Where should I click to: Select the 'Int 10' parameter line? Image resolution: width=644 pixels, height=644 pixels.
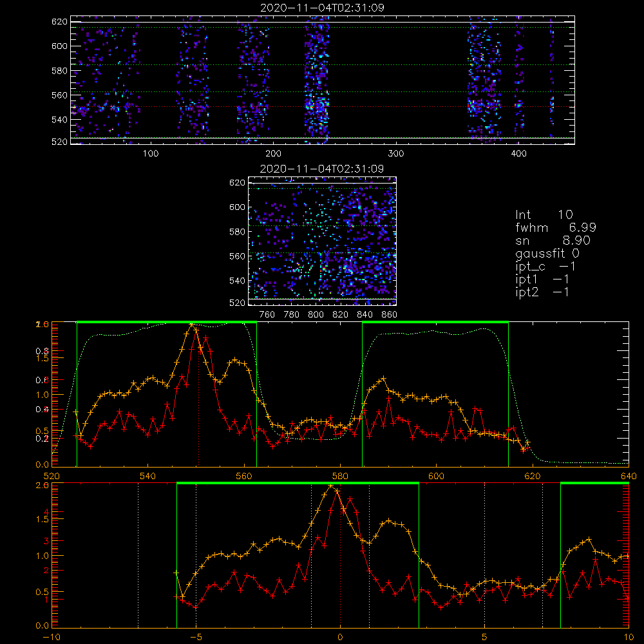click(544, 214)
